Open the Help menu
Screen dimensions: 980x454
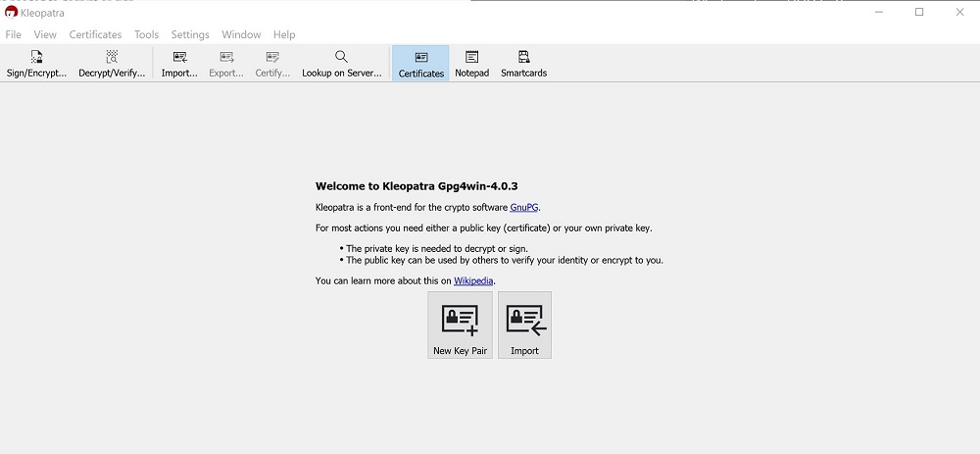point(284,34)
